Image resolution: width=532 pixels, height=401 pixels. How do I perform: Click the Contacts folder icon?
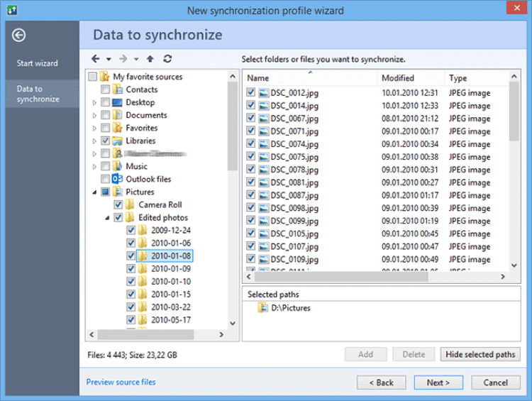pyautogui.click(x=117, y=89)
